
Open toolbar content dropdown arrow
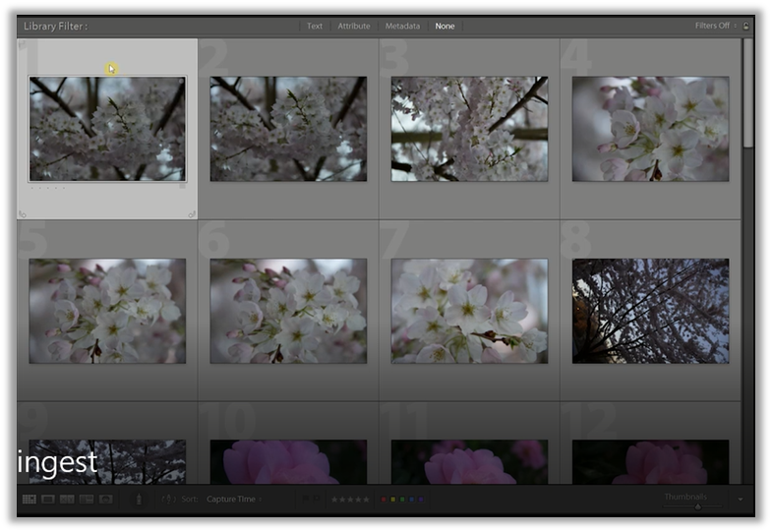740,500
